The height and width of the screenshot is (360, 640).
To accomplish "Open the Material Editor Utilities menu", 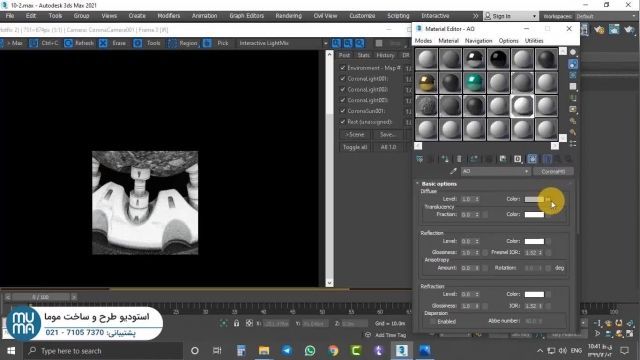I will (x=534, y=41).
